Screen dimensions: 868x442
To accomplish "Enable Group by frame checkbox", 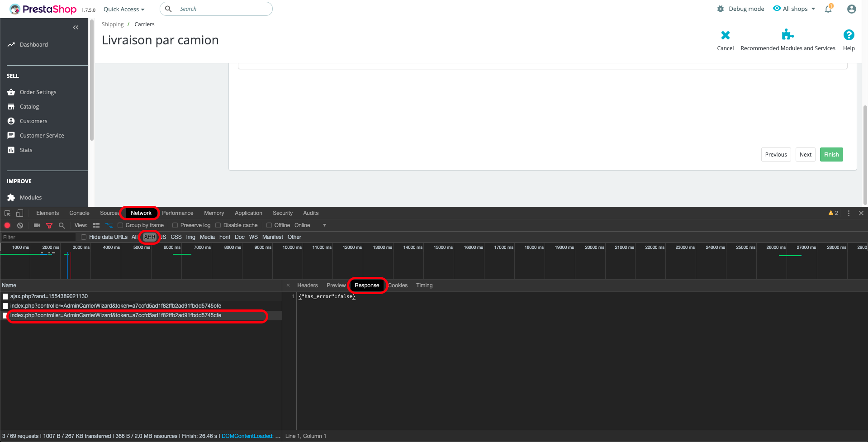I will (x=120, y=225).
